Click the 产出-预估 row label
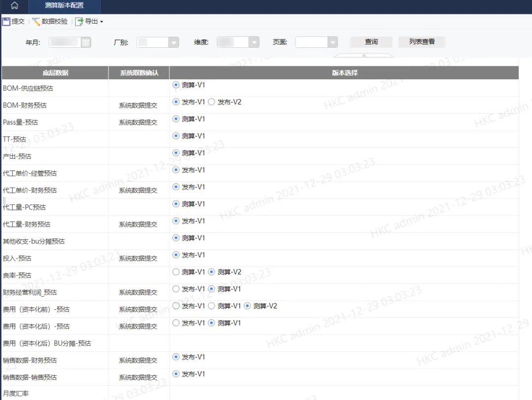This screenshot has width=532, height=400. point(17,156)
